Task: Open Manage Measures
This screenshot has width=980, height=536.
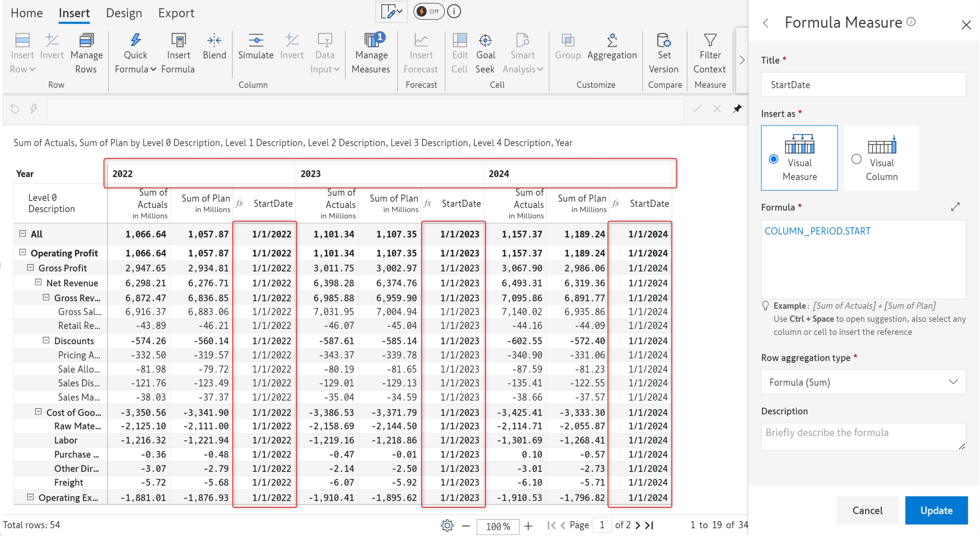Action: coord(371,41)
